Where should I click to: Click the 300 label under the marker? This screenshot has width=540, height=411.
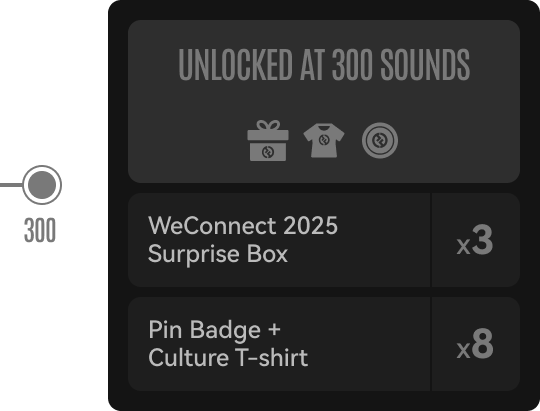tap(40, 230)
